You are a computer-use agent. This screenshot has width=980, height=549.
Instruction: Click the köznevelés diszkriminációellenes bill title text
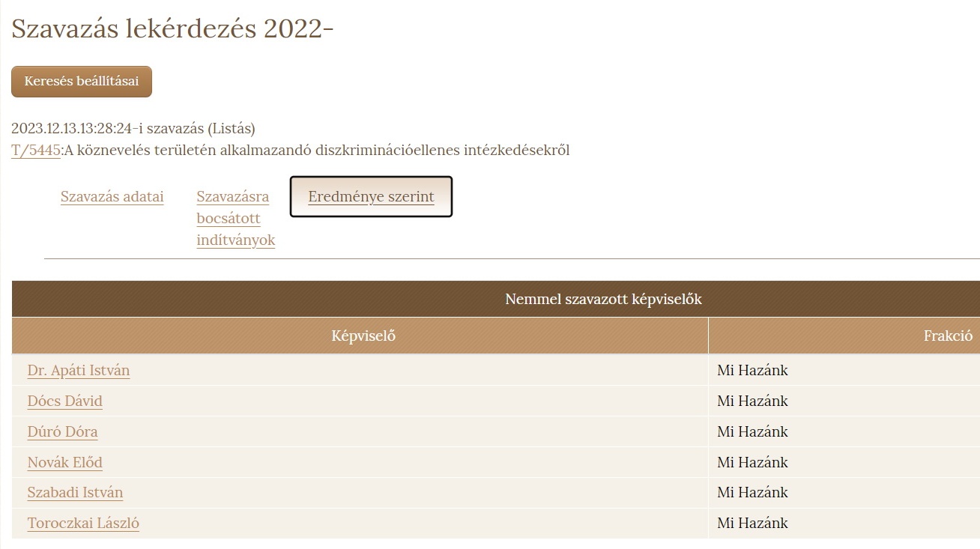click(x=317, y=151)
